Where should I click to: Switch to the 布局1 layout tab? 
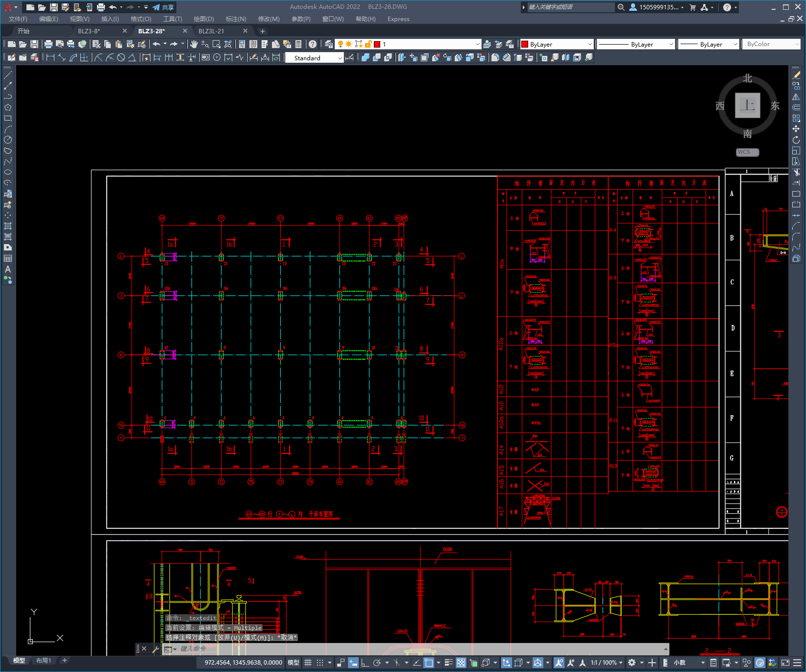point(44,661)
